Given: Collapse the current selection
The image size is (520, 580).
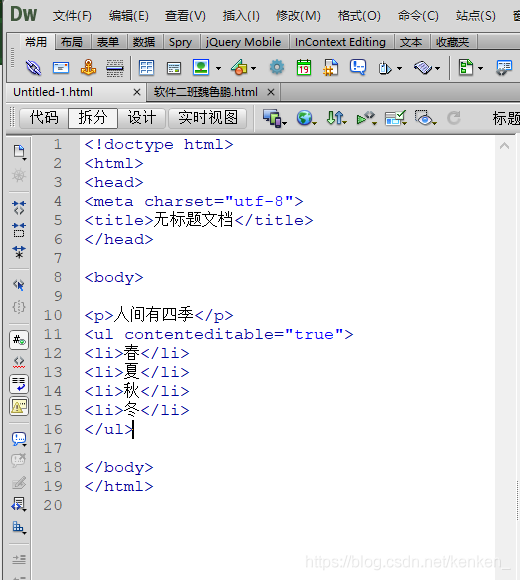Looking at the screenshot, I should click(x=19, y=230).
